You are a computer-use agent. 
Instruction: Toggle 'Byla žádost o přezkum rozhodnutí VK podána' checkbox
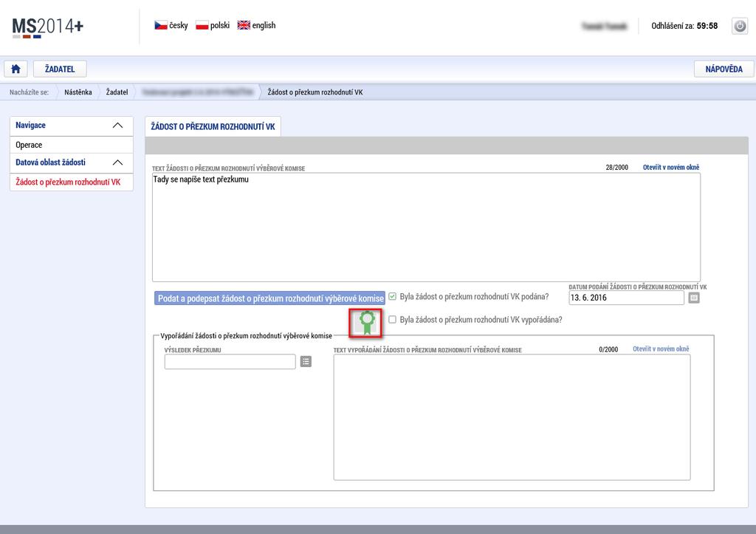click(x=393, y=296)
